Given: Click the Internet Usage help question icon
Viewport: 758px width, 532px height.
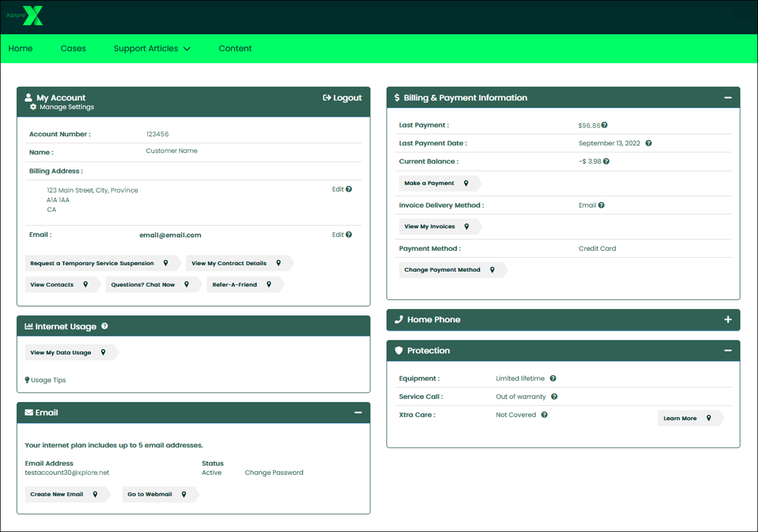Looking at the screenshot, I should point(105,327).
